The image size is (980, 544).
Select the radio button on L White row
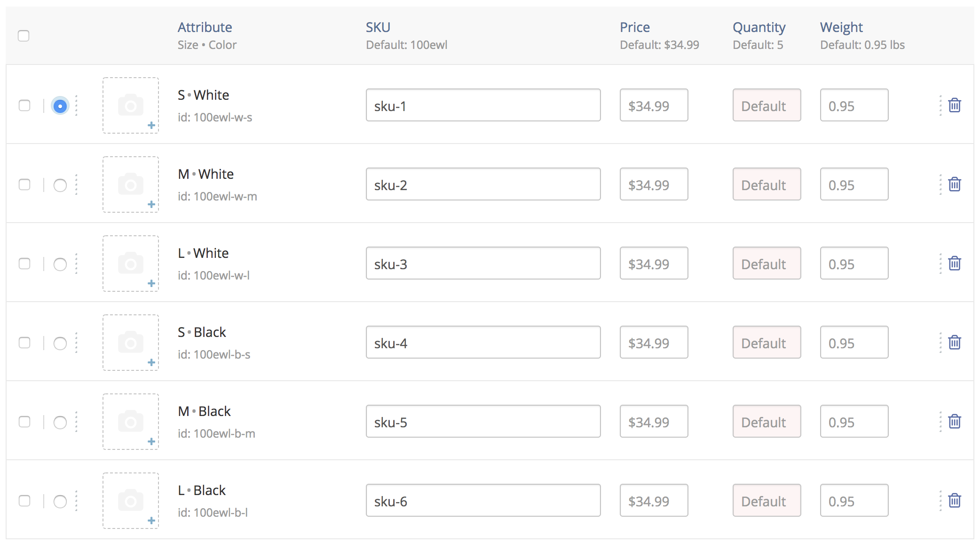pyautogui.click(x=60, y=264)
